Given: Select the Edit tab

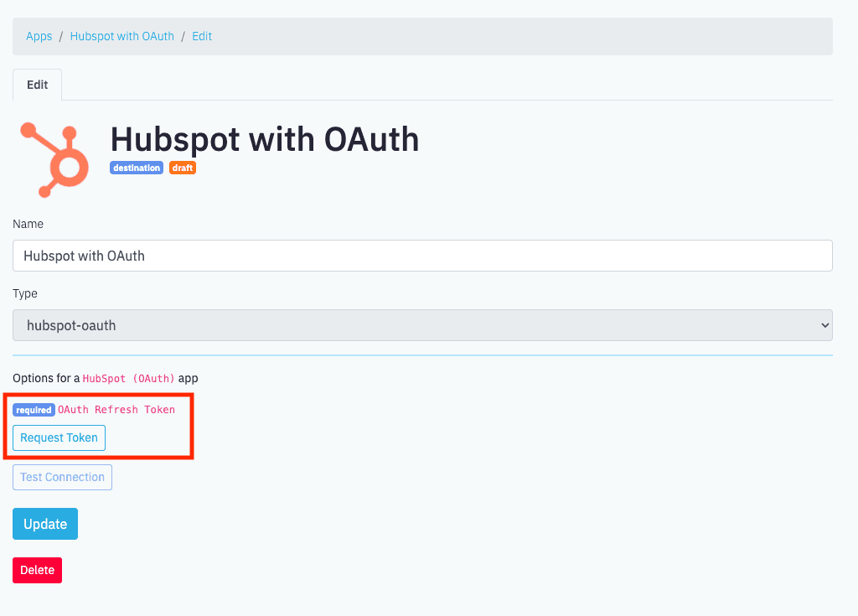Looking at the screenshot, I should click(37, 85).
